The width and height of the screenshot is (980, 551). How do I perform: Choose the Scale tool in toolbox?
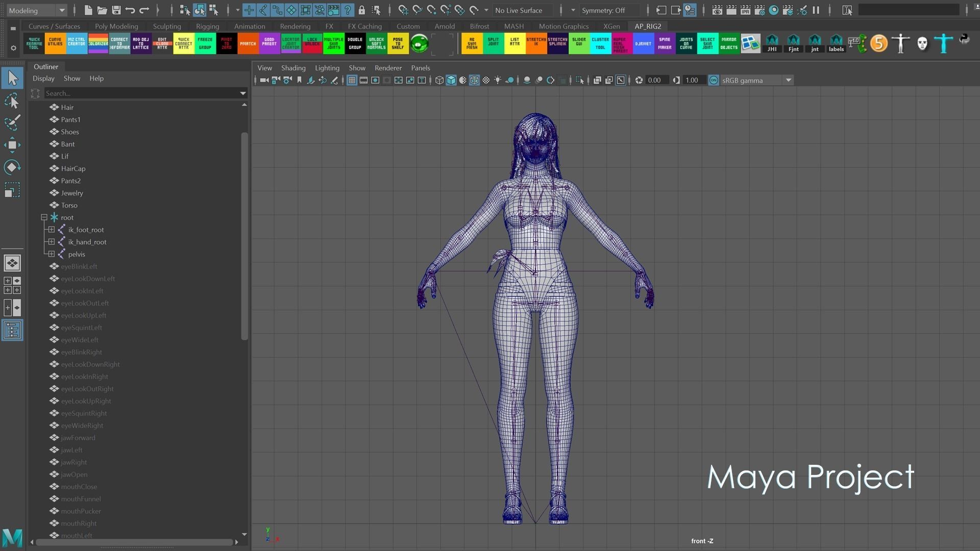(x=12, y=190)
